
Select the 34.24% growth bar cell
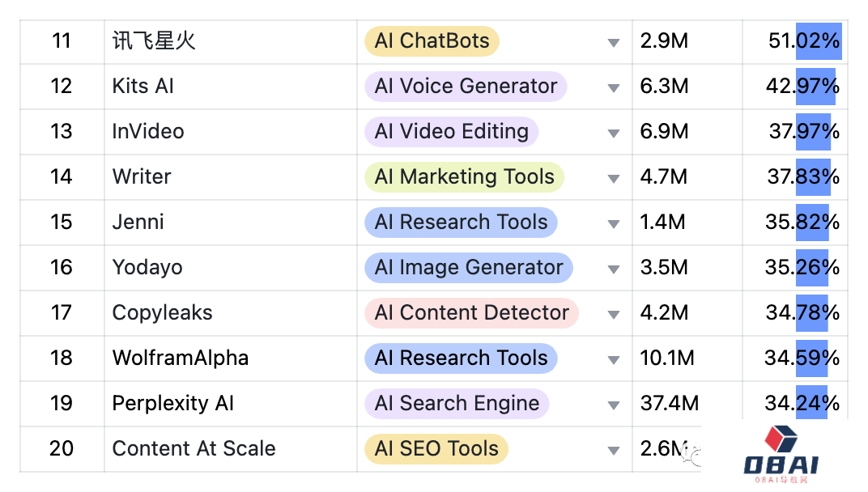coord(795,404)
